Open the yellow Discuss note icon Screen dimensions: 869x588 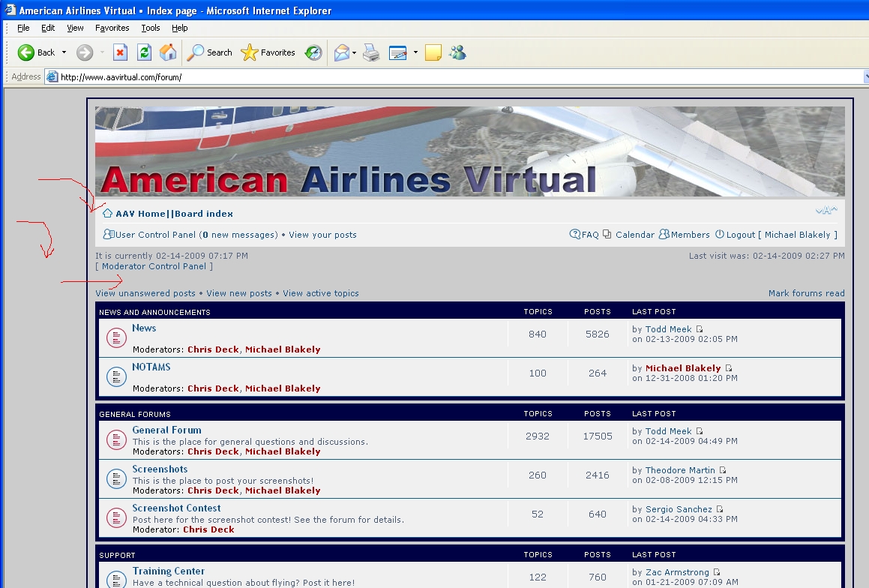click(x=433, y=52)
